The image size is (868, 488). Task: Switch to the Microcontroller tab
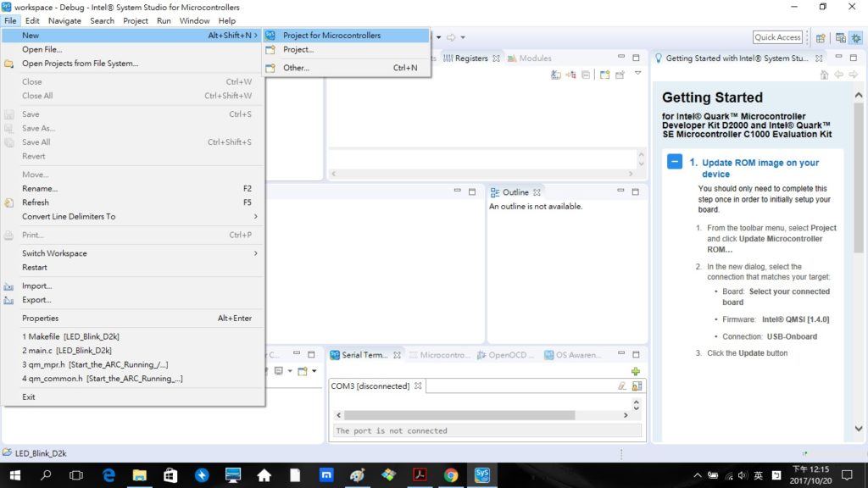[x=440, y=355]
